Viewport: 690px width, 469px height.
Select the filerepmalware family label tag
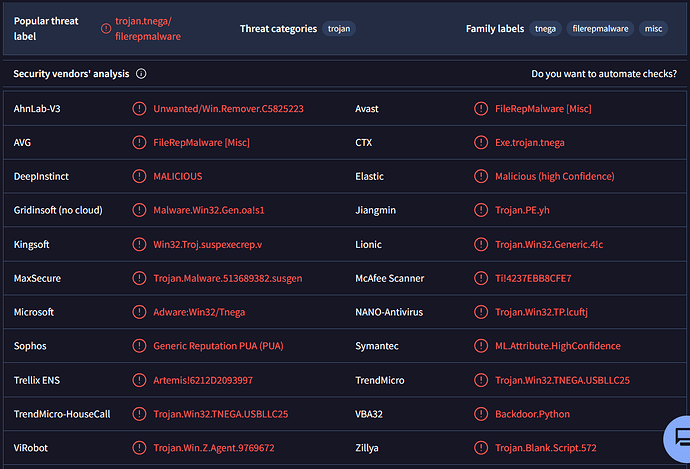pos(599,29)
